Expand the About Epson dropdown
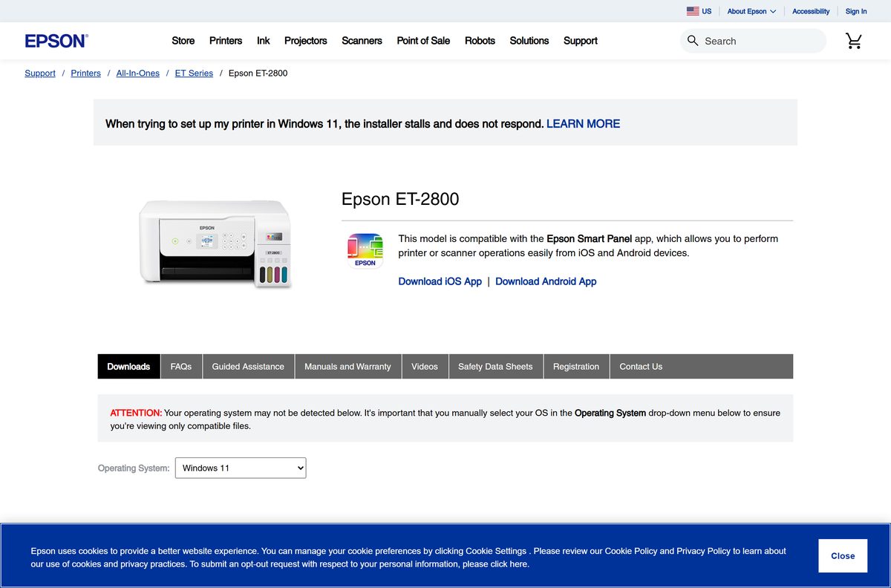 pyautogui.click(x=751, y=11)
